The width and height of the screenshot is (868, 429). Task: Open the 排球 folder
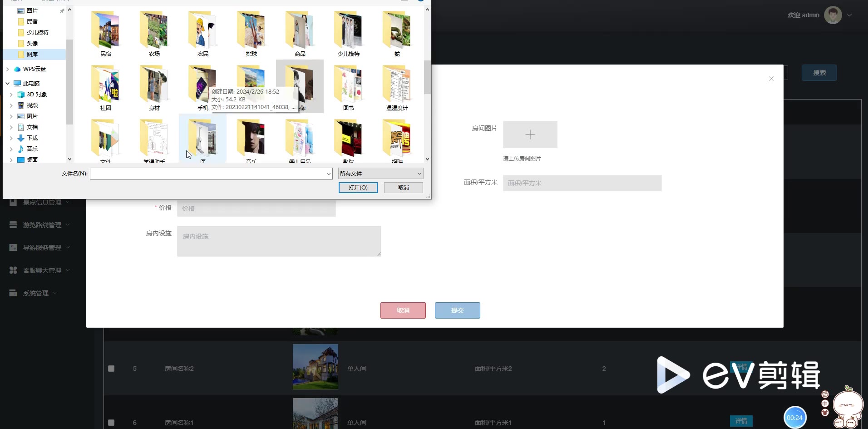click(x=252, y=33)
